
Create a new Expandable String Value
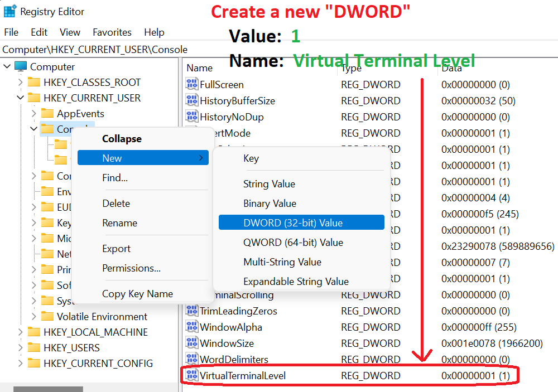301,282
